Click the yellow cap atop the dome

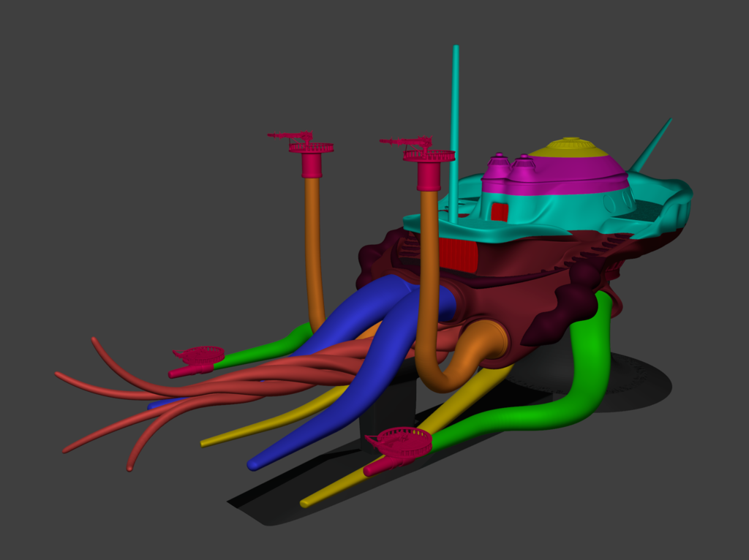pos(569,147)
